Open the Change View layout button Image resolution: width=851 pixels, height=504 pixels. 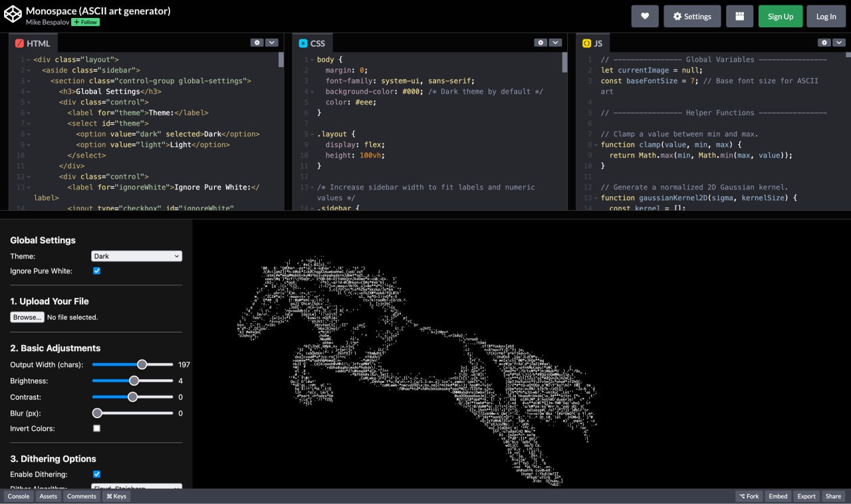click(739, 16)
